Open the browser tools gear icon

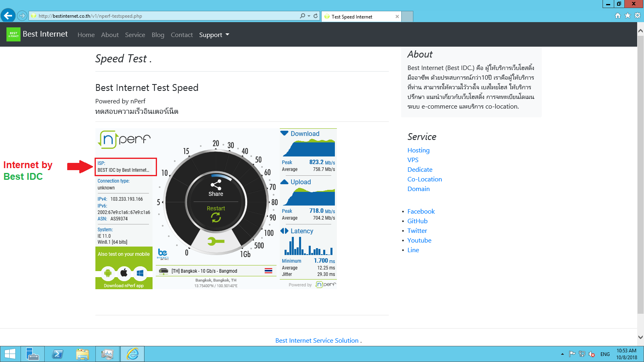point(638,16)
